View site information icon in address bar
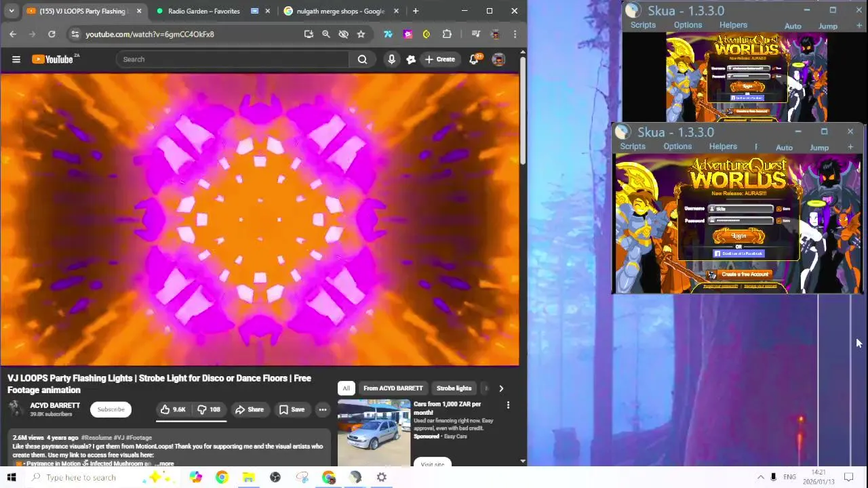 75,34
